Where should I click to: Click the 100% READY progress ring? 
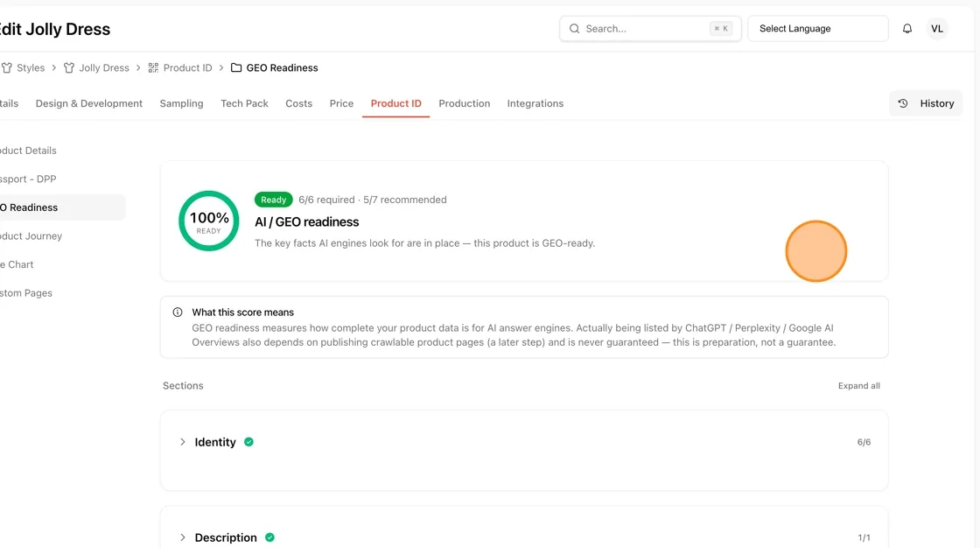point(209,221)
